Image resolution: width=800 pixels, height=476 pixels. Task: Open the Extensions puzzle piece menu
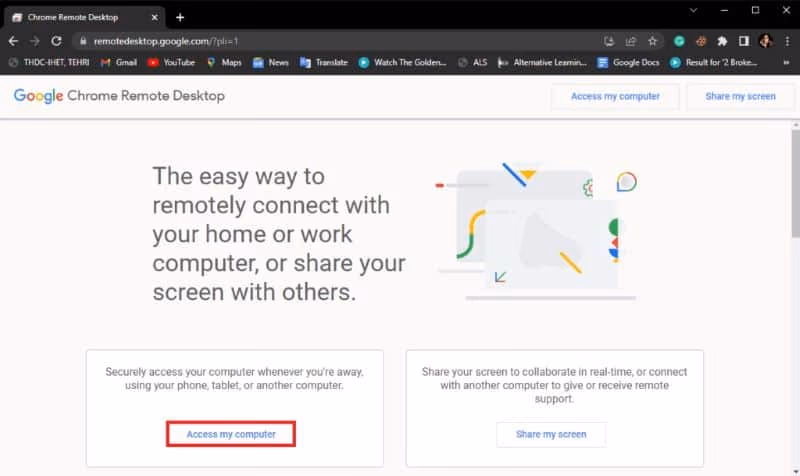point(723,41)
